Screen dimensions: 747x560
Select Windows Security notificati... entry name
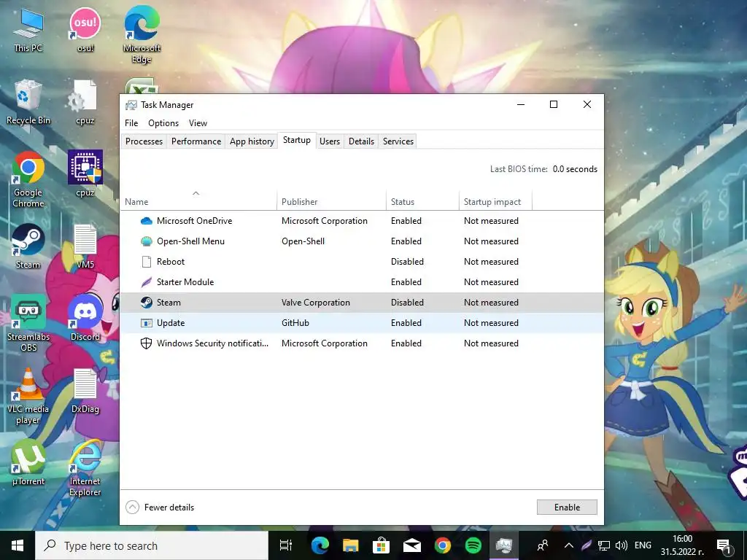(x=212, y=343)
